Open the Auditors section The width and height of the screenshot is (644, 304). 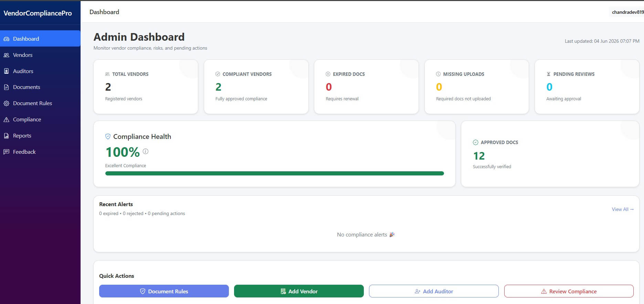40,71
